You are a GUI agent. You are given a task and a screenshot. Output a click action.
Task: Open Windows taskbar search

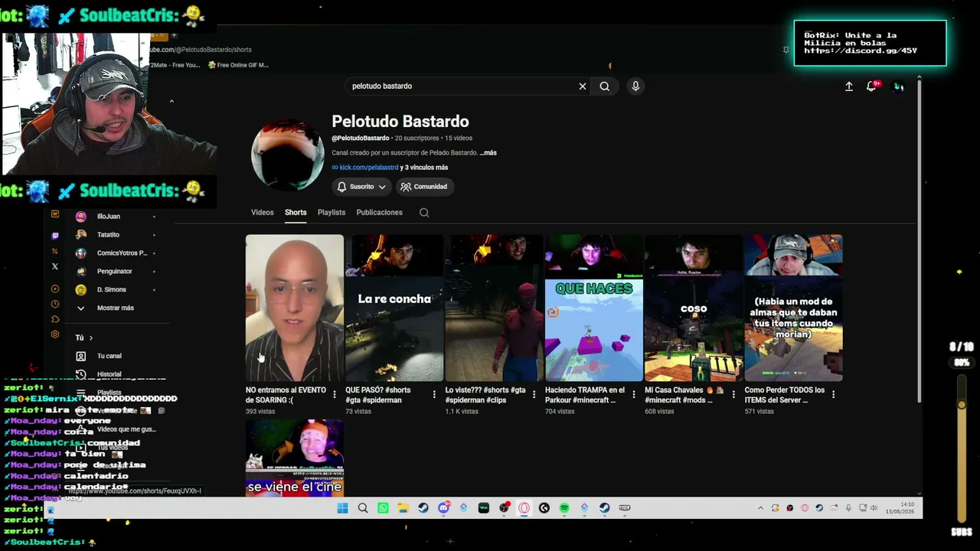click(363, 508)
